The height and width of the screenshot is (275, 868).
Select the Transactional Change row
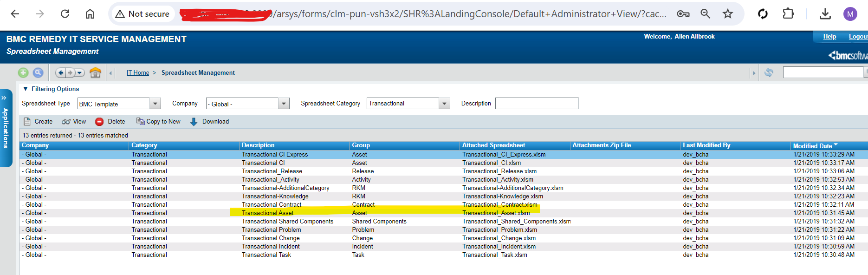(x=444, y=238)
